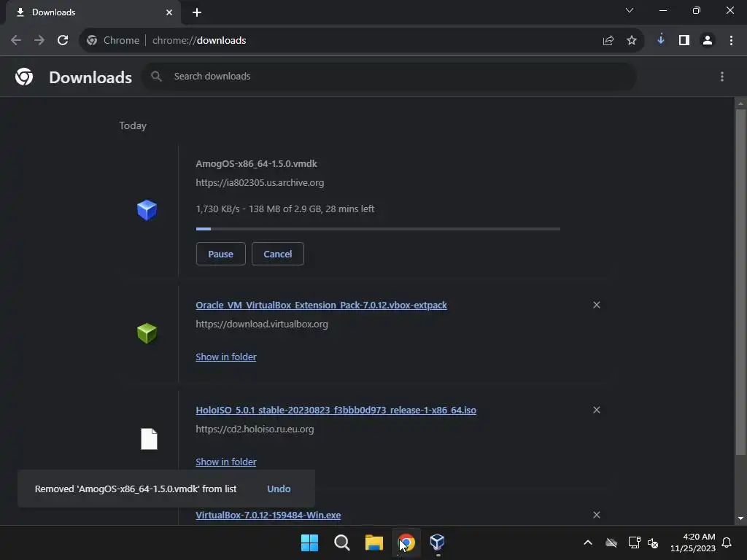Show Extension Pack in folder

pyautogui.click(x=226, y=357)
